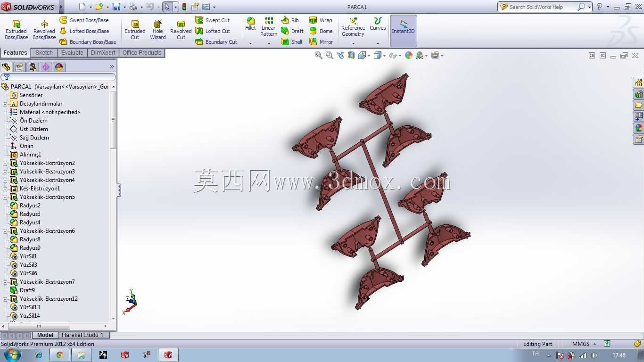Screen dimensions: 644x362
Task: Expand the Kes-Ekstrüzyon1 feature
Action: tap(5, 189)
